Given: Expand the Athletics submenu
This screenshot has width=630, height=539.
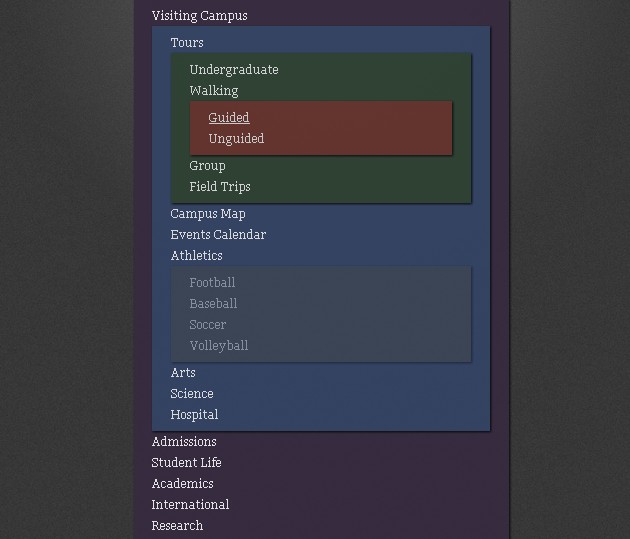Looking at the screenshot, I should pyautogui.click(x=196, y=256).
